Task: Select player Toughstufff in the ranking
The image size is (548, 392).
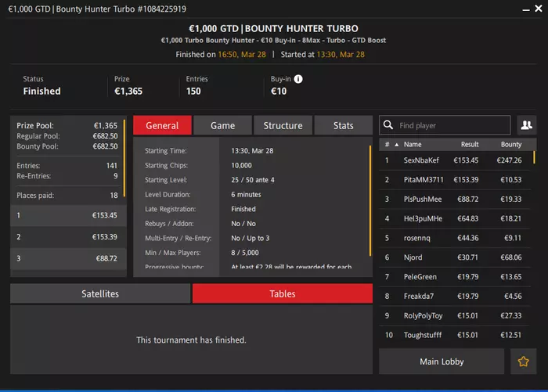Action: pyautogui.click(x=455, y=335)
